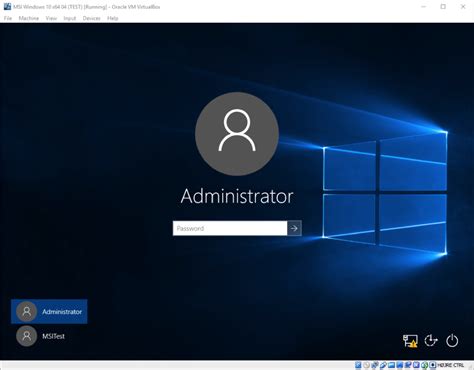Open the Ease of Access icon
The image size is (474, 370).
(x=431, y=341)
